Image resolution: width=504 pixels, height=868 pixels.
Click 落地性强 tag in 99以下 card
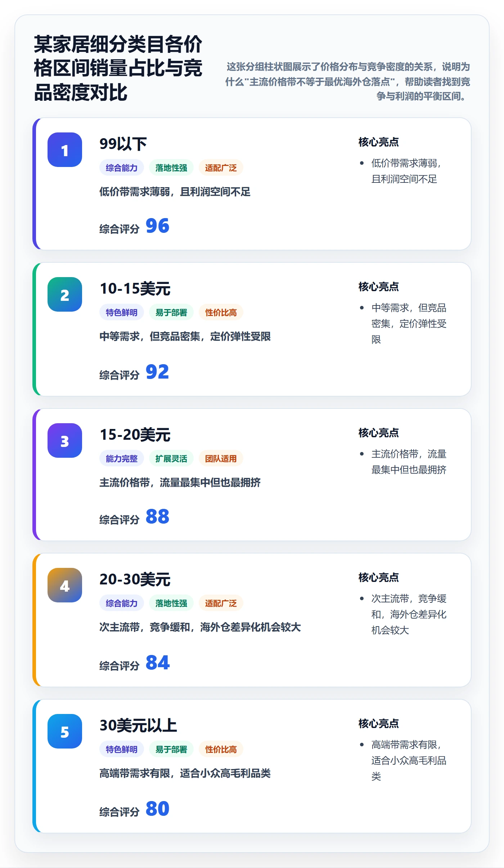(x=171, y=168)
